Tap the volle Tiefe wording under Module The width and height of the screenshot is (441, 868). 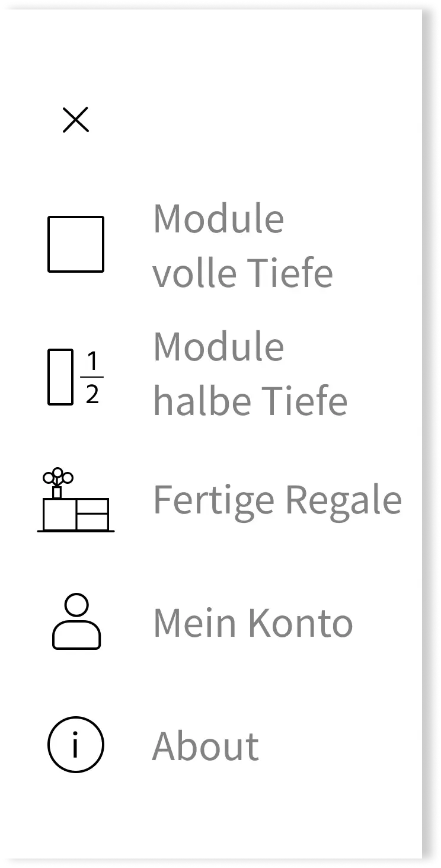(x=243, y=273)
